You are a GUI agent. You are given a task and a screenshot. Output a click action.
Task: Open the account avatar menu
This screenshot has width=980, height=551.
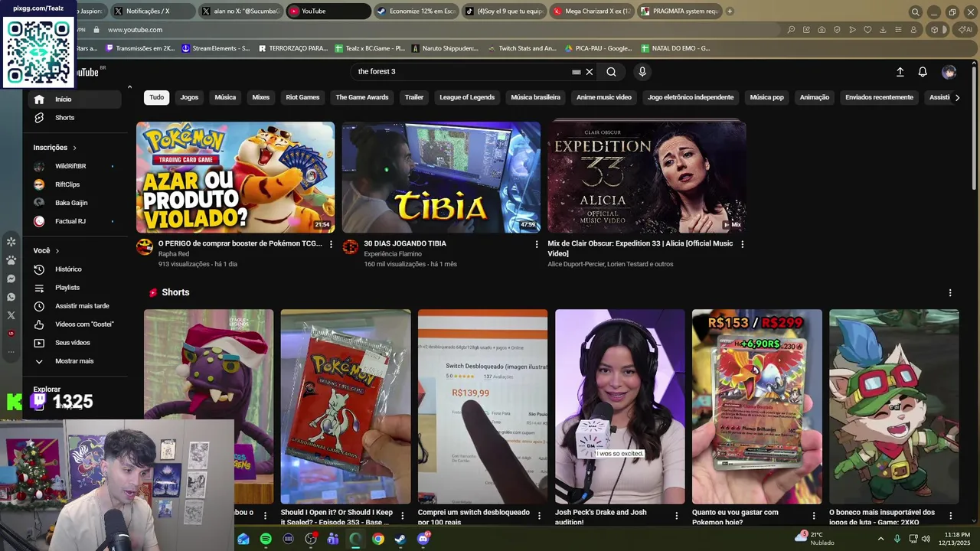point(949,72)
